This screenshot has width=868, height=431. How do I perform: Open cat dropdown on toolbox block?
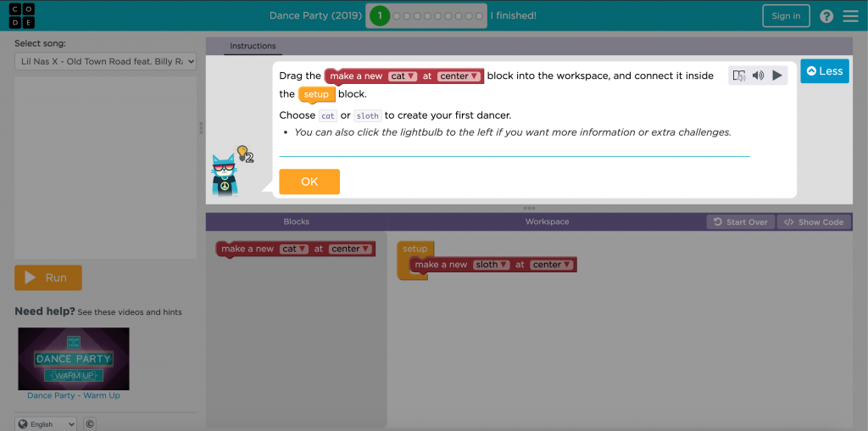(294, 249)
